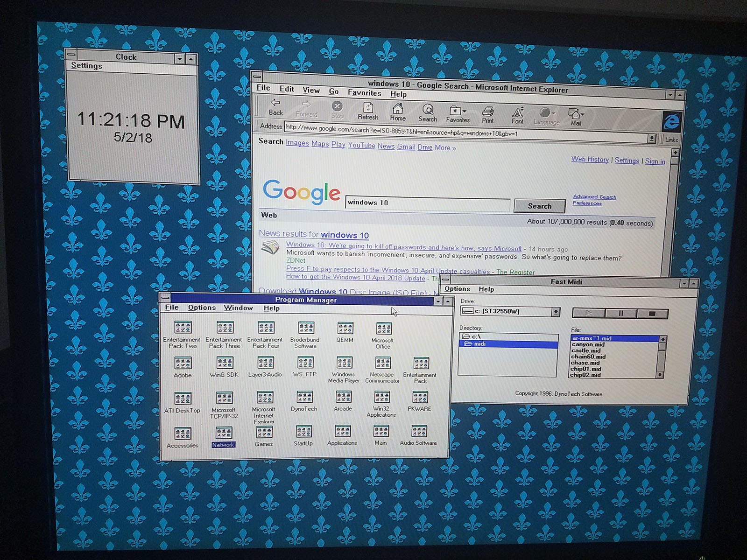Image resolution: width=747 pixels, height=560 pixels.
Task: Open the Options menu in Fast Midi
Action: pos(457,289)
